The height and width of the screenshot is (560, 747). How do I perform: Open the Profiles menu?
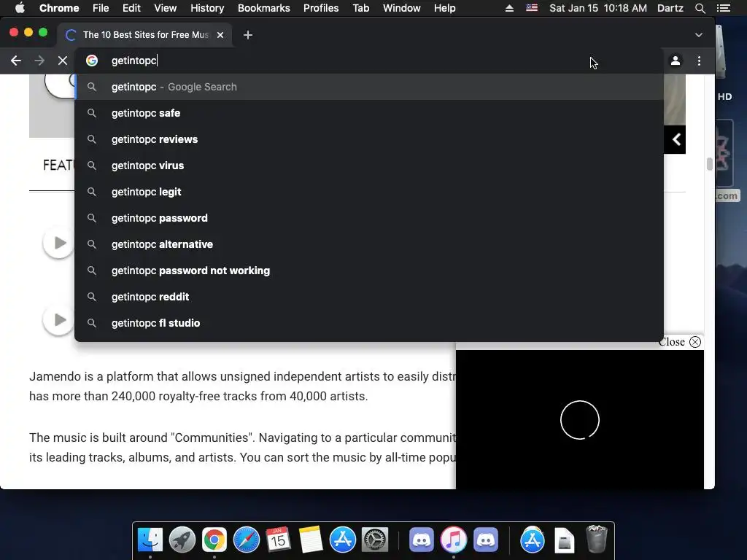click(x=321, y=8)
